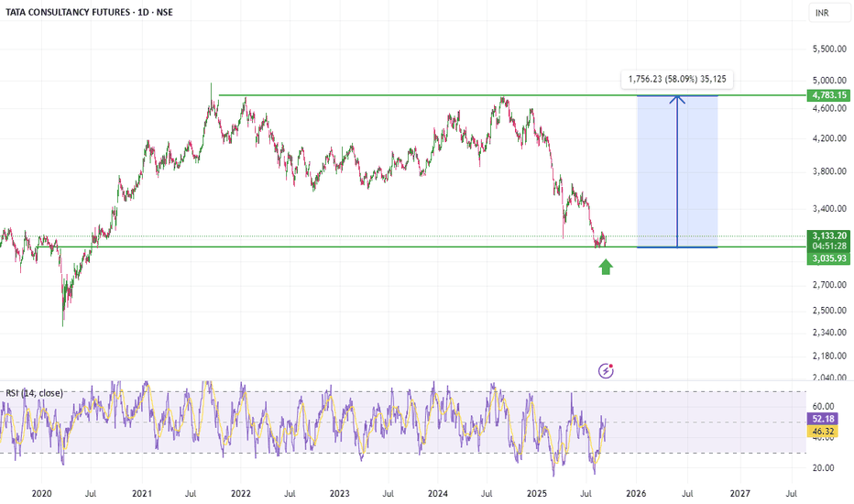
Task: Click the measurement tooltip 1,756.23 (58.09%)
Action: [677, 79]
